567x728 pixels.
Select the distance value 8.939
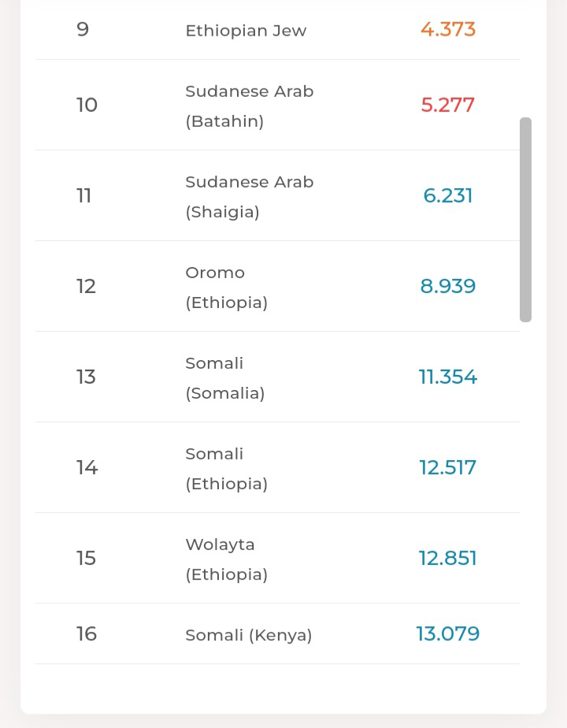click(x=448, y=286)
